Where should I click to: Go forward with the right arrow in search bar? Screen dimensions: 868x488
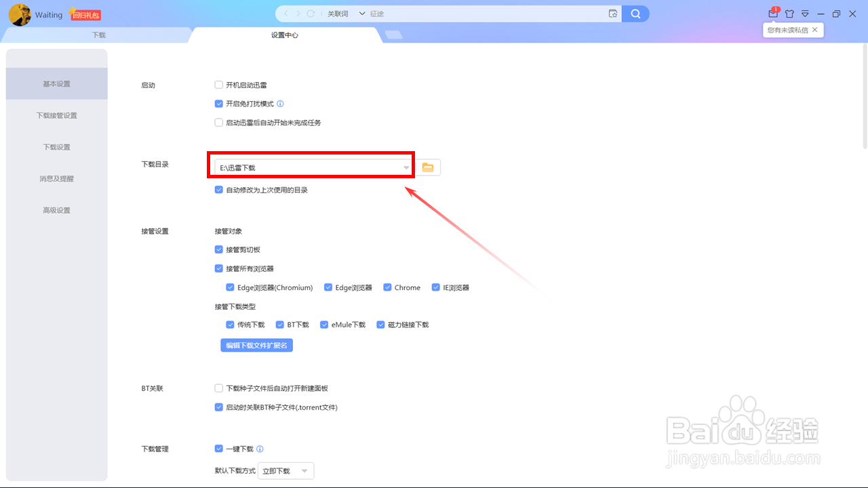[x=298, y=14]
